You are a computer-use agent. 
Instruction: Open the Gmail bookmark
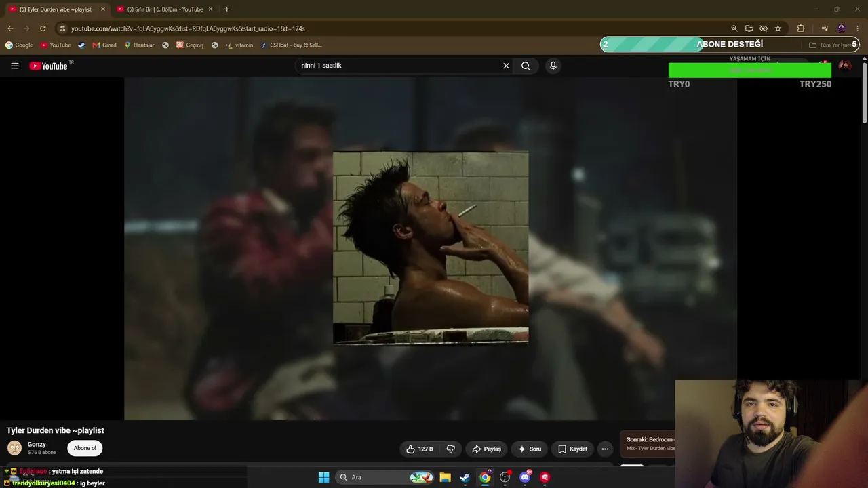pyautogui.click(x=104, y=45)
